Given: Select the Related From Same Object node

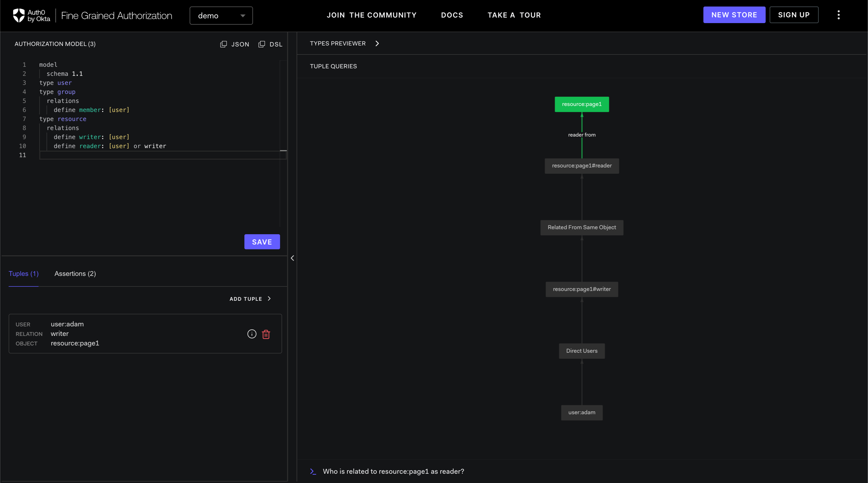Looking at the screenshot, I should tap(582, 227).
